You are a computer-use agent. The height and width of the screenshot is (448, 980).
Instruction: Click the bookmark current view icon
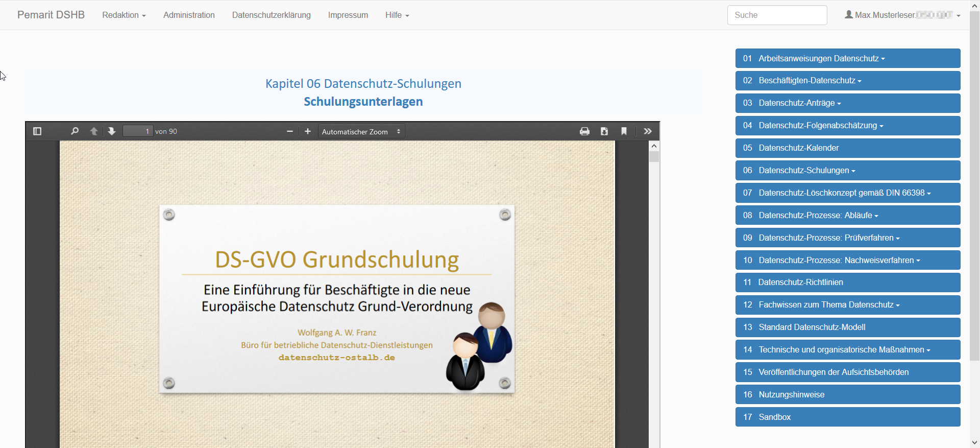(624, 131)
